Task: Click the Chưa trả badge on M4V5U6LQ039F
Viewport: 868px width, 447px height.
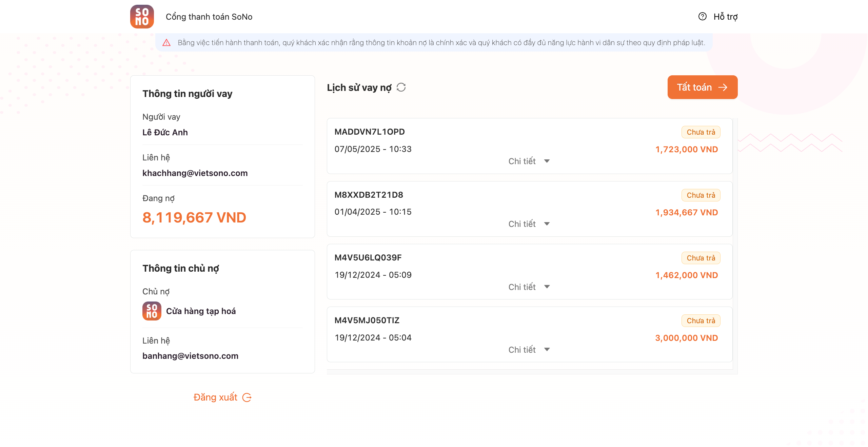Action: 701,258
